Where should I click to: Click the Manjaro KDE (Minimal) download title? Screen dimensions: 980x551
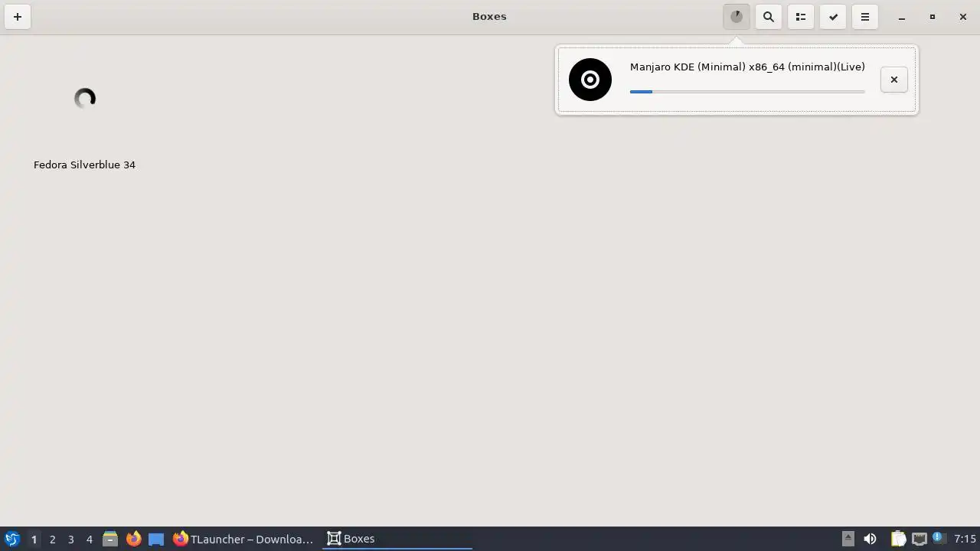[747, 67]
